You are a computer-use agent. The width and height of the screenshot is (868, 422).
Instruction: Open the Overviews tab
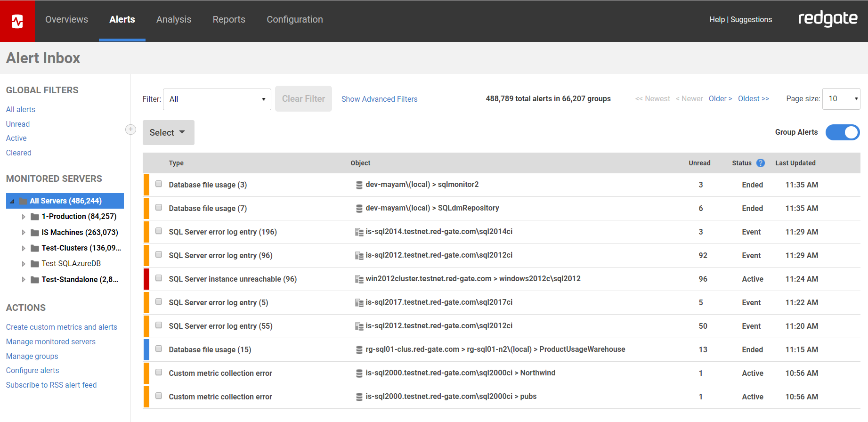tap(67, 19)
